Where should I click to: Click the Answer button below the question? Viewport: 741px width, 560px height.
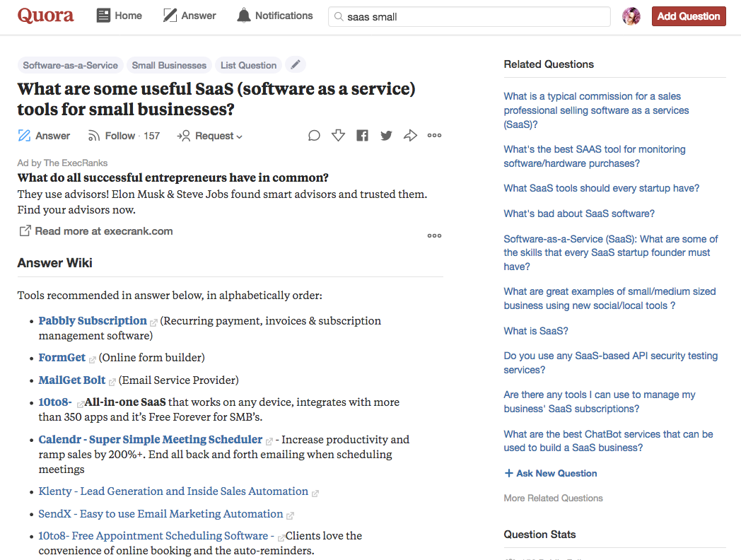click(43, 136)
